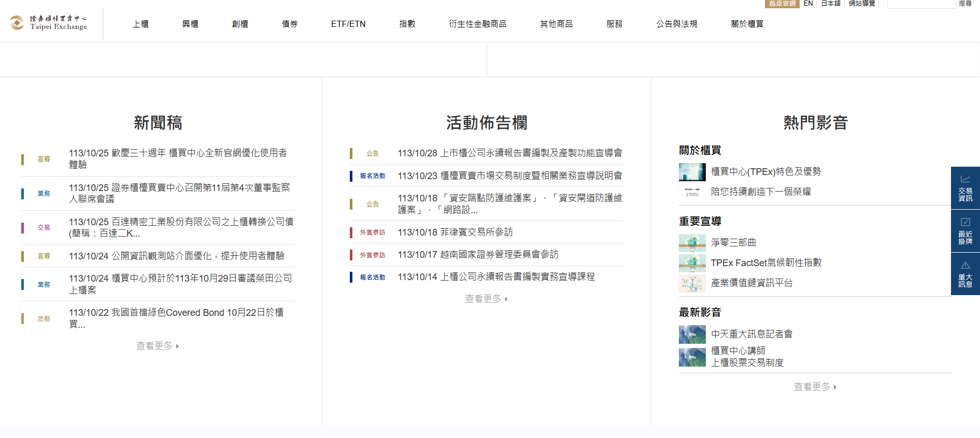This screenshot has height=438, width=980.
Task: Open the 債券 menu
Action: pos(290,24)
